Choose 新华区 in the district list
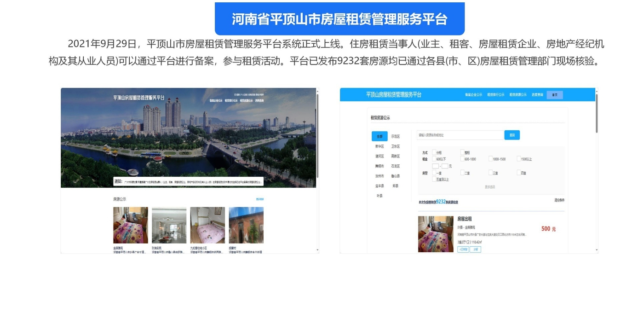The image size is (644, 313). coord(379,146)
